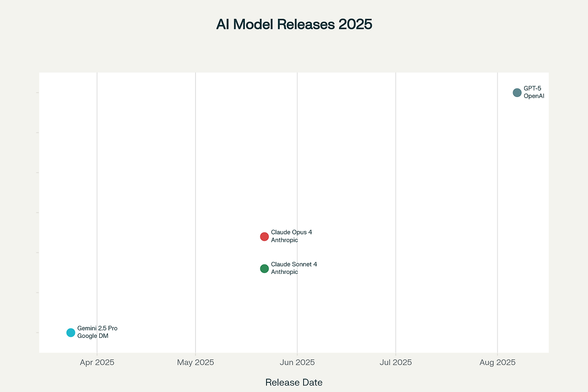Click the Jun 2025 axis label

pyautogui.click(x=297, y=362)
